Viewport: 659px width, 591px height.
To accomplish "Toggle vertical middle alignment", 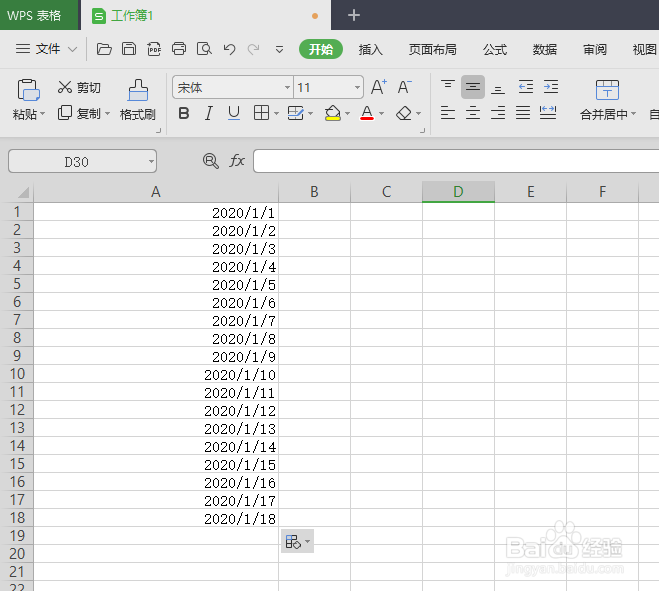I will 473,87.
